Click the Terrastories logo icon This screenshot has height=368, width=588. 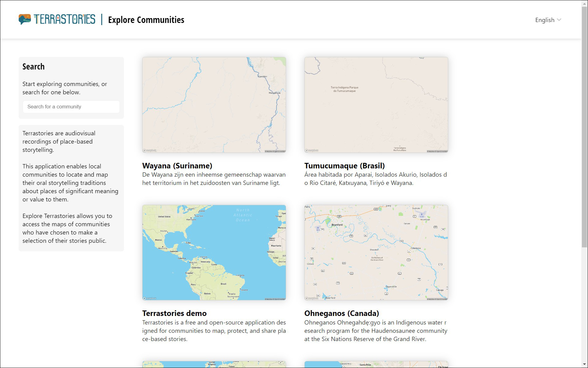coord(24,19)
